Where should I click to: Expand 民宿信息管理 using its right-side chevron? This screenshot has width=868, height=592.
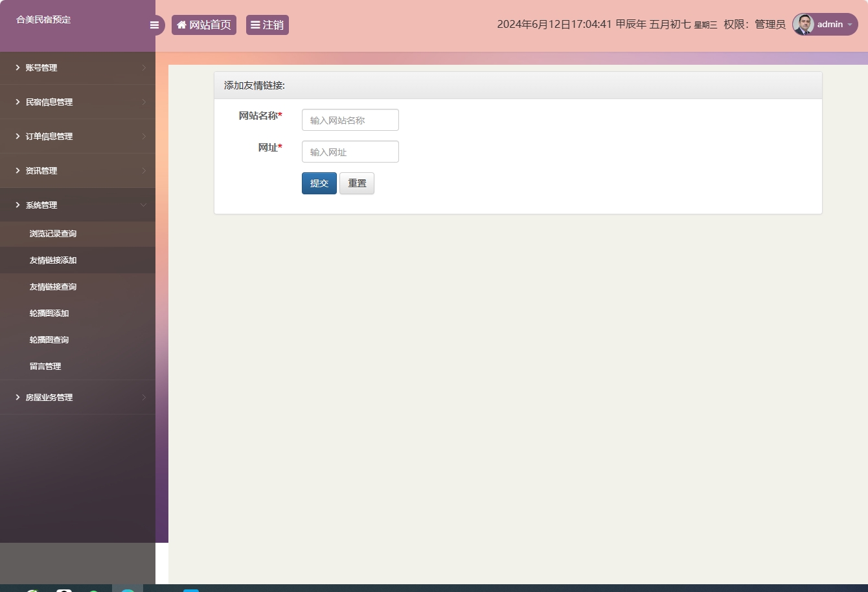click(144, 102)
